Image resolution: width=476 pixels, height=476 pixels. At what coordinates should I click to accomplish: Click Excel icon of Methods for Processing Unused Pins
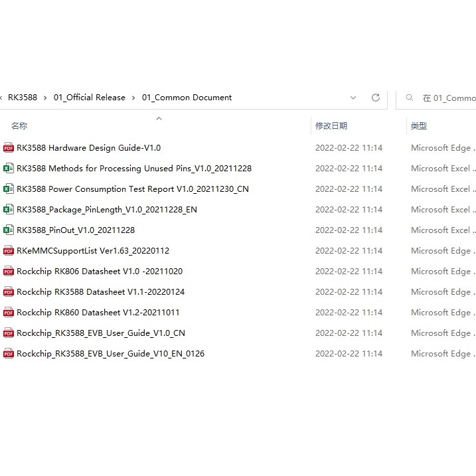pyautogui.click(x=9, y=169)
